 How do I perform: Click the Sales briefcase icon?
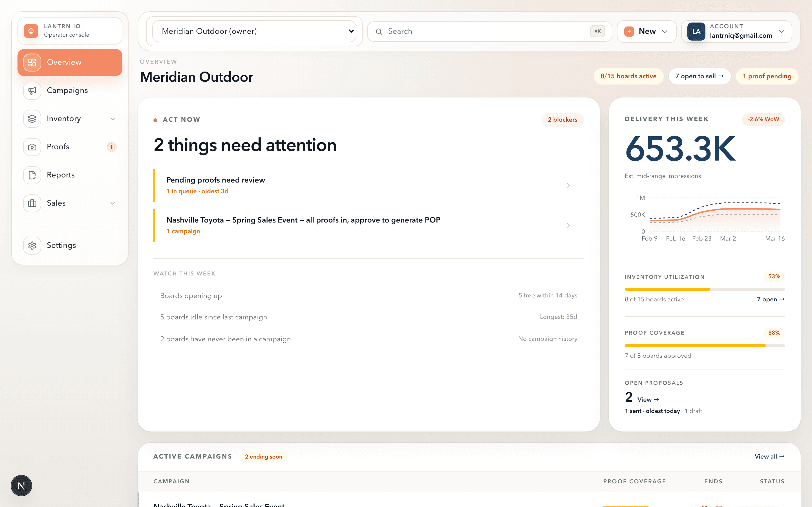coord(32,203)
